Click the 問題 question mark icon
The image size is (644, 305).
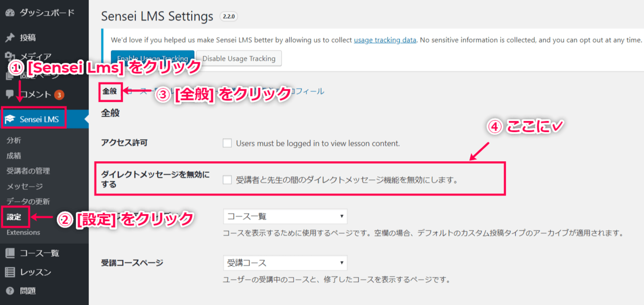pyautogui.click(x=10, y=291)
